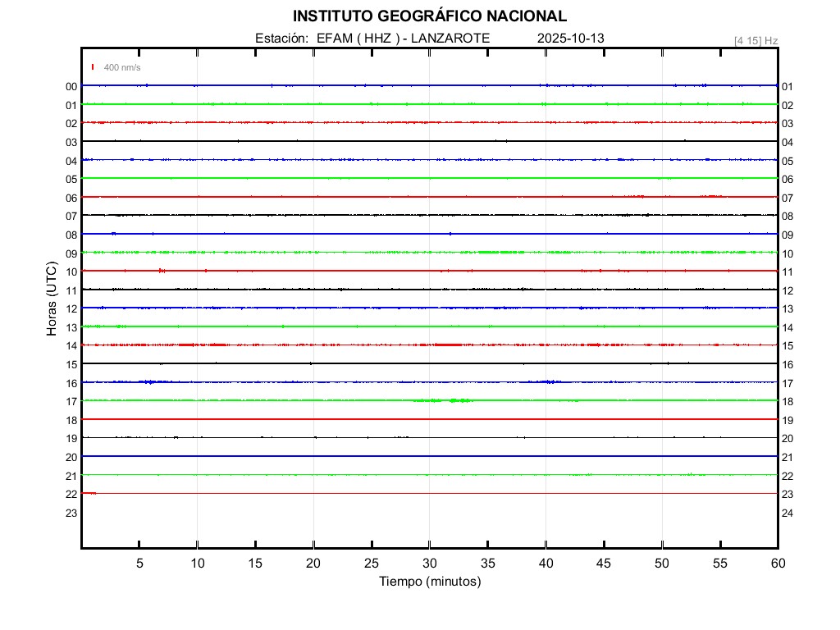Click the 60 minute tick label on the time axis
840x630 pixels.
click(x=778, y=563)
